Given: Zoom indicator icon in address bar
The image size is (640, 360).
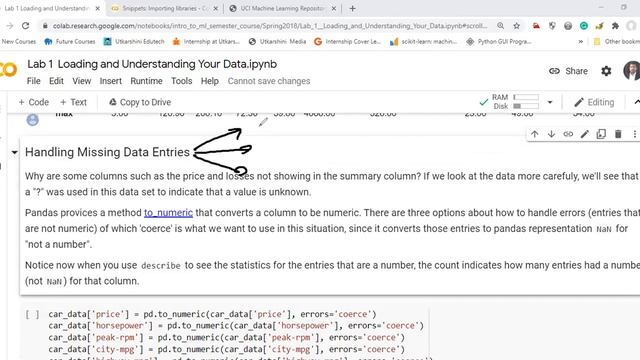Looking at the screenshot, I should pyautogui.click(x=500, y=26).
